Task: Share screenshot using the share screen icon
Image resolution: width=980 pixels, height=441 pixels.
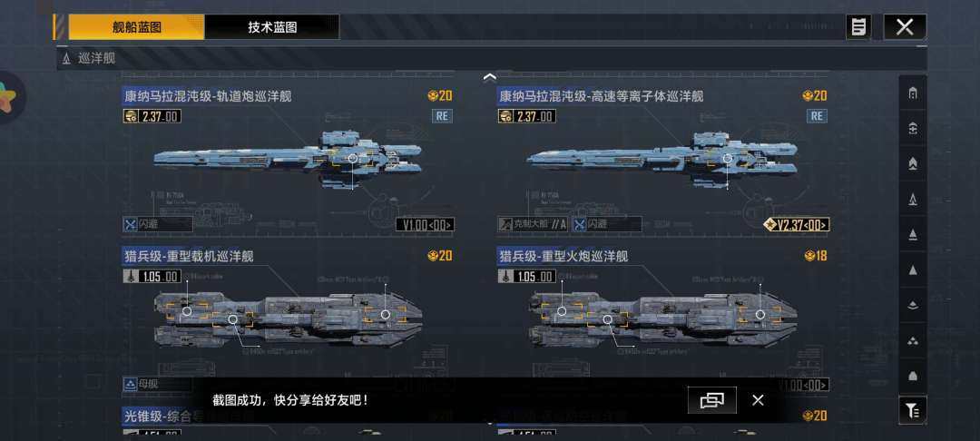Action: (712, 400)
